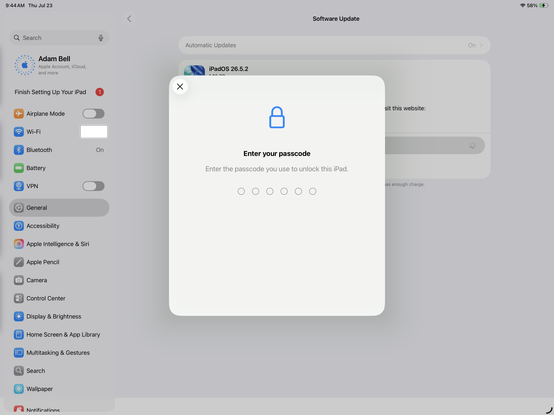
Task: Tap the Camera icon
Action: pos(19,280)
